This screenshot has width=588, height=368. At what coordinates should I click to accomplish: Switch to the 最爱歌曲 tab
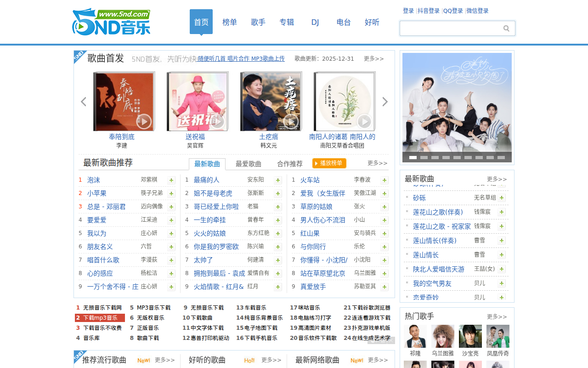coord(249,163)
